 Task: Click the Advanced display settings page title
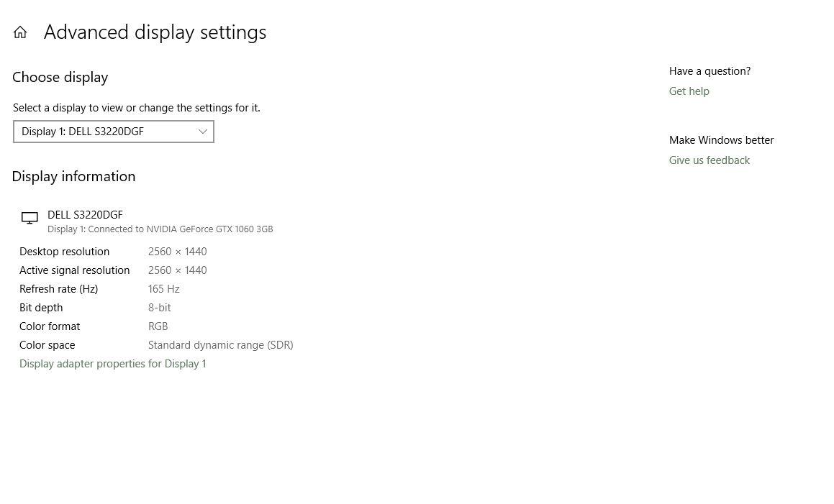coord(155,32)
